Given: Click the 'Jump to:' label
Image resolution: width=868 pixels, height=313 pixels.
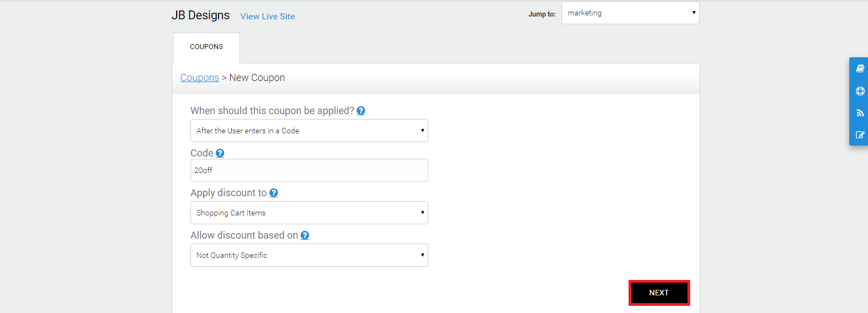Looking at the screenshot, I should pyautogui.click(x=542, y=14).
